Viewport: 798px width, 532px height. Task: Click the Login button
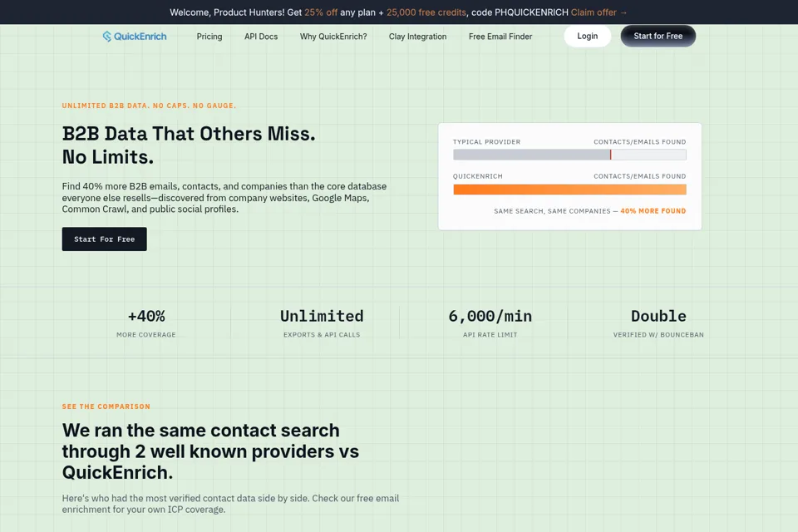pyautogui.click(x=588, y=36)
